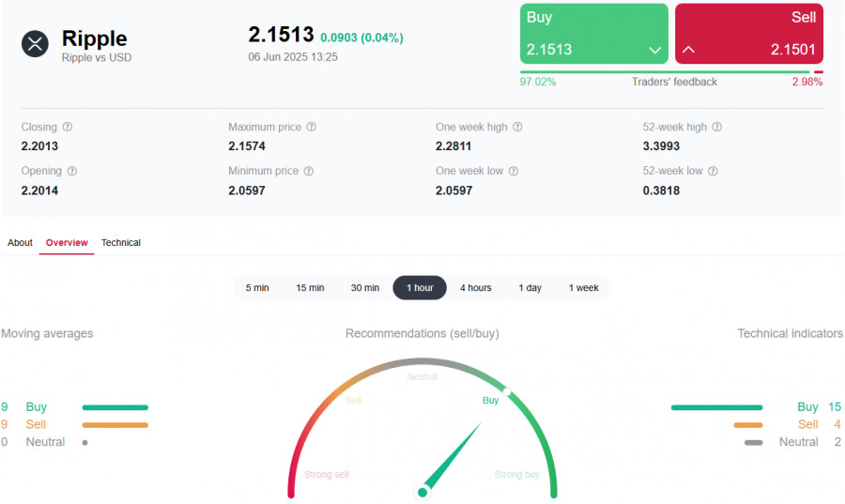Click the Technical indicators green Buy bar
This screenshot has width=845, height=504.
coord(716,407)
